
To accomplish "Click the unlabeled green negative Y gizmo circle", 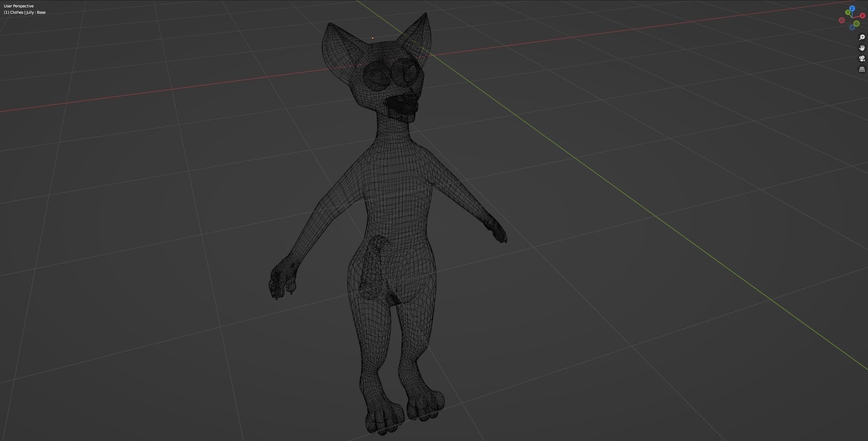I will [856, 24].
